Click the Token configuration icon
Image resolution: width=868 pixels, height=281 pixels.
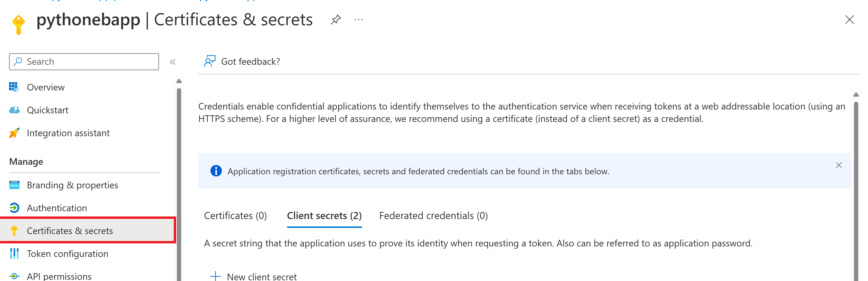[x=14, y=254]
